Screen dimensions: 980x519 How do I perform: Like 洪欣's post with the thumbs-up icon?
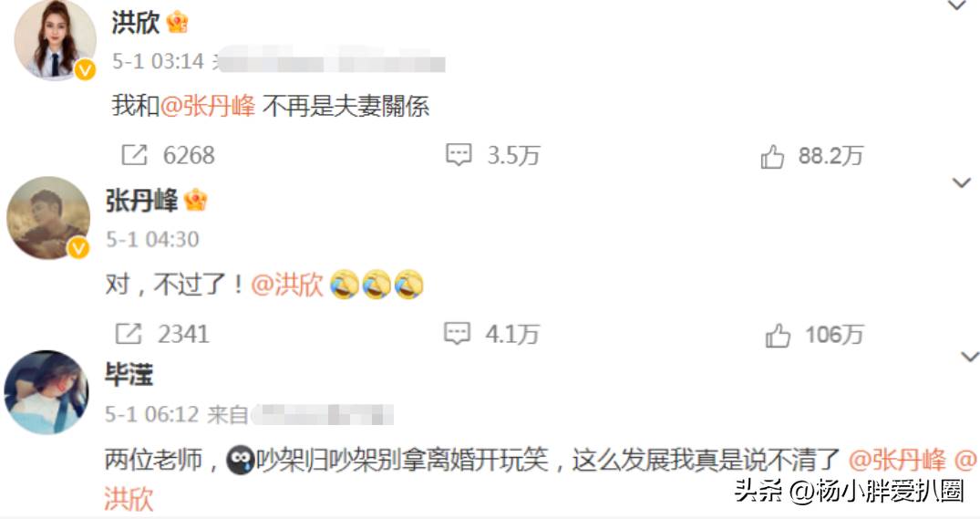(x=772, y=156)
